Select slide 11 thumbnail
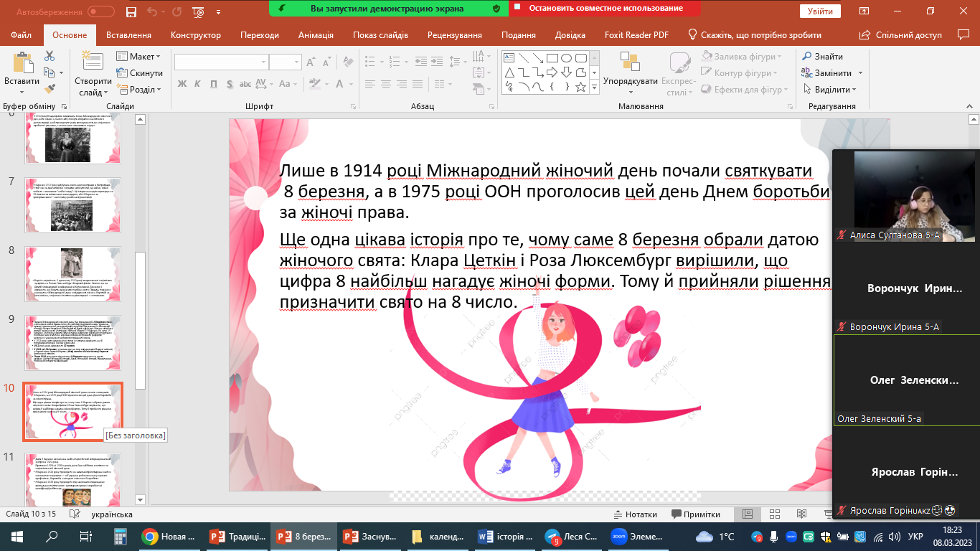Screen dimensions: 980x551 coord(73,479)
